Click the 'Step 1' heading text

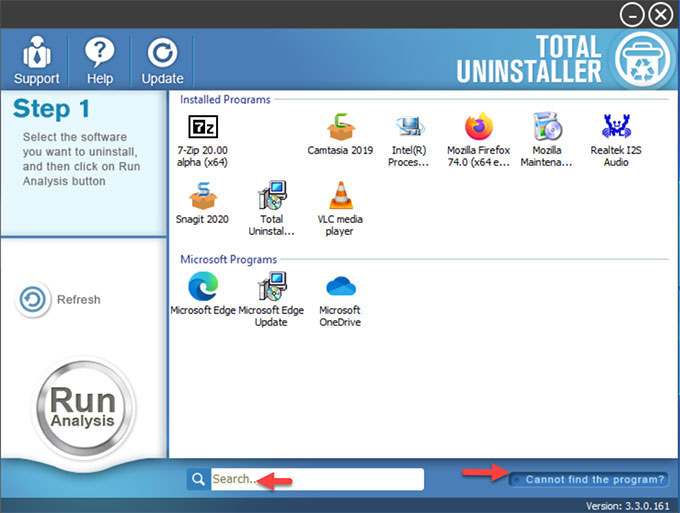[x=51, y=108]
